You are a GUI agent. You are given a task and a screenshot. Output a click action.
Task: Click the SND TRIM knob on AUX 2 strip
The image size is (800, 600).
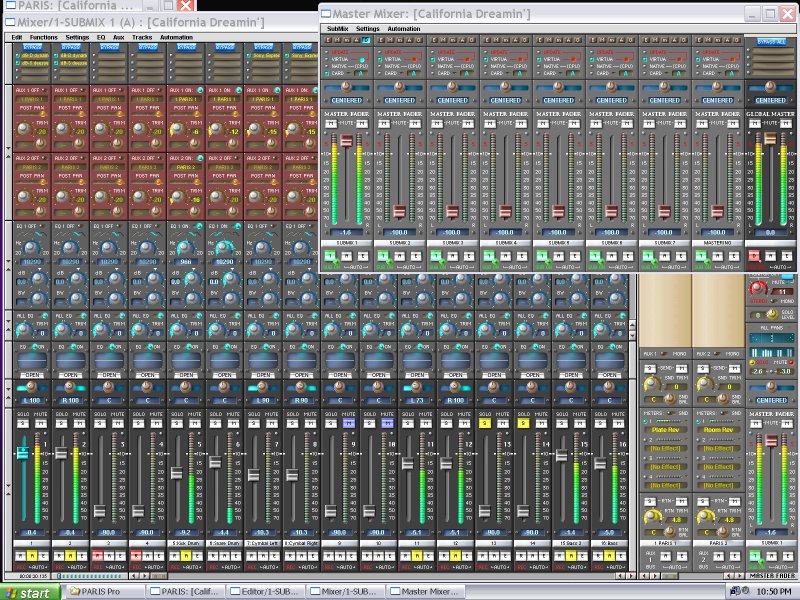coord(706,384)
